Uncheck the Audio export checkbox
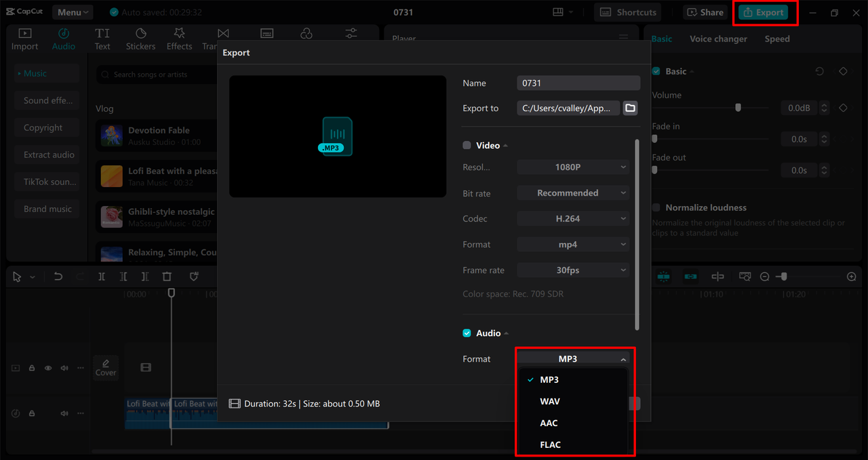The width and height of the screenshot is (868, 460). tap(467, 333)
